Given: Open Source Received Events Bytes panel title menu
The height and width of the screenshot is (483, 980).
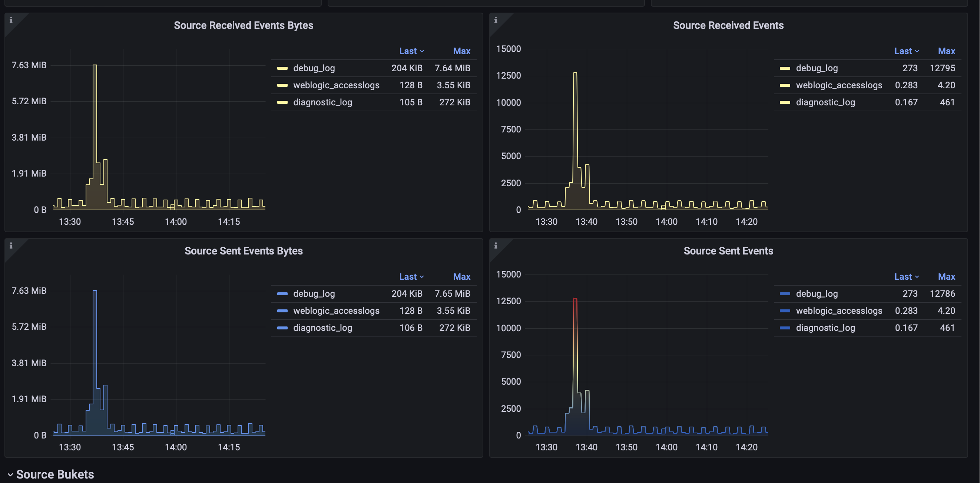Looking at the screenshot, I should coord(244,25).
